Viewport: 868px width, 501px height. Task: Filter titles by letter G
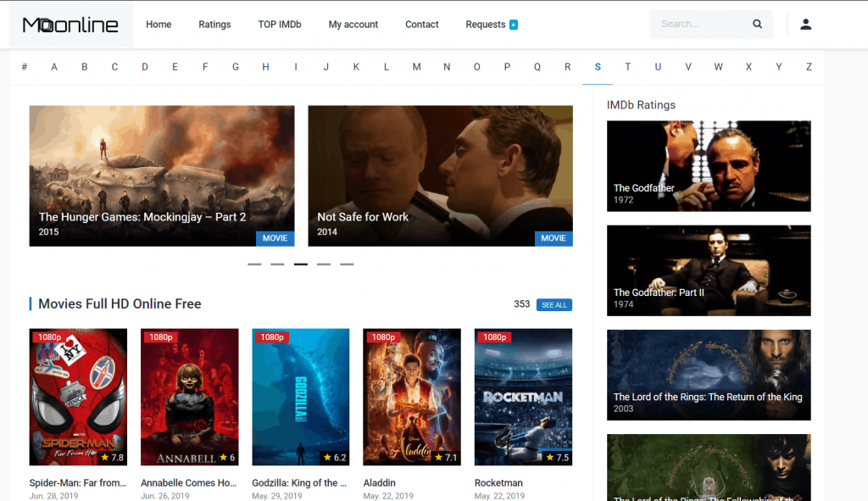pos(236,67)
